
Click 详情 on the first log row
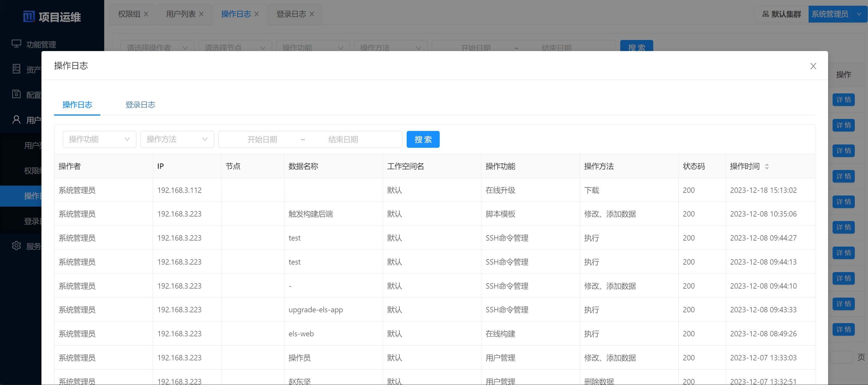click(x=843, y=99)
